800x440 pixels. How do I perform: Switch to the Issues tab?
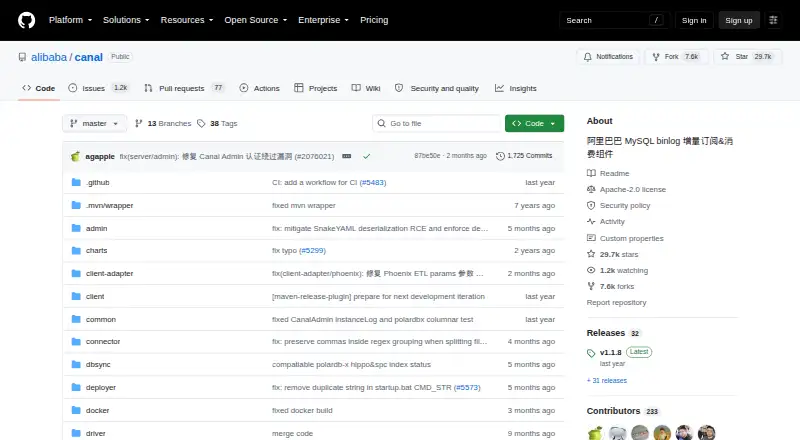tap(98, 88)
